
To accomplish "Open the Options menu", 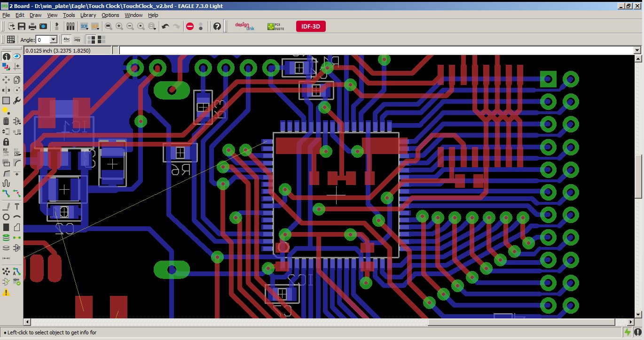I will click(110, 15).
